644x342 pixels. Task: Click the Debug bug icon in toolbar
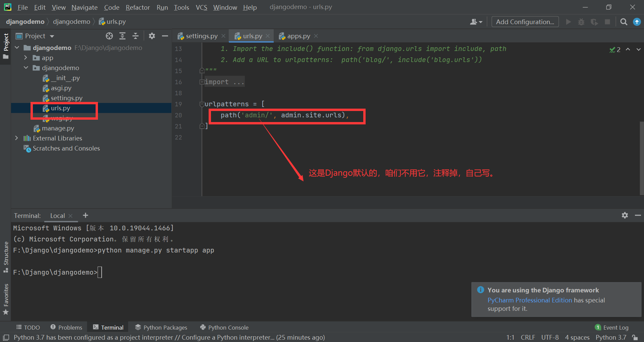pos(581,22)
